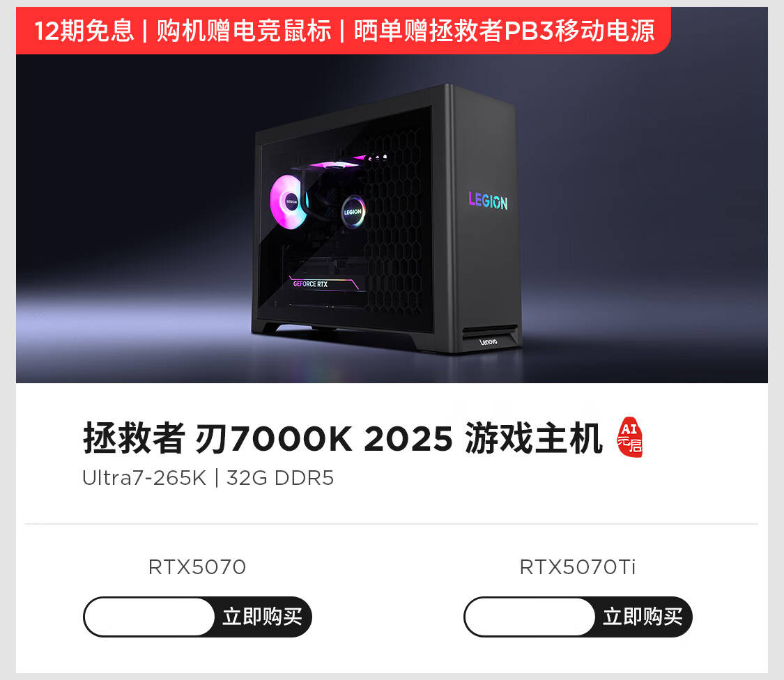Click the 32G DDR5 memory spec text
Viewport: 784px width, 680px height.
click(x=280, y=478)
